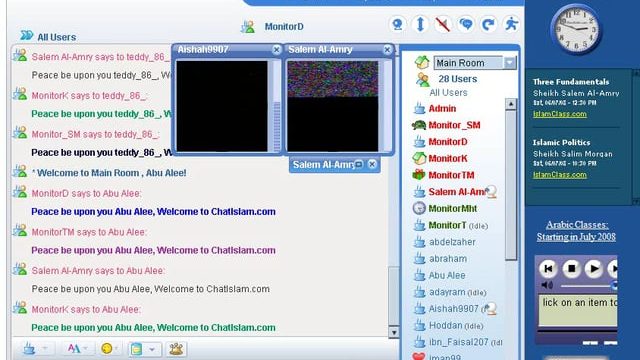Click the curved blue arrow icon

click(x=488, y=24)
